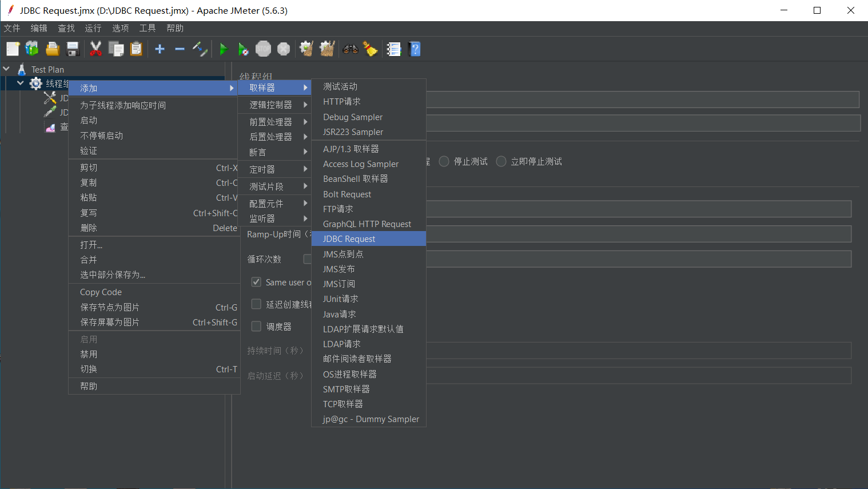868x489 pixels.
Task: Choose 为子线程添加响应时间
Action: coord(153,105)
